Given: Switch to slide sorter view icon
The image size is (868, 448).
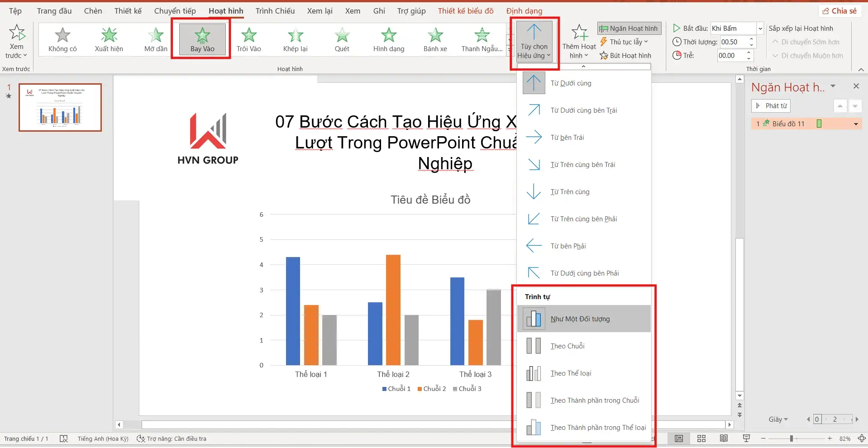Looking at the screenshot, I should (701, 438).
